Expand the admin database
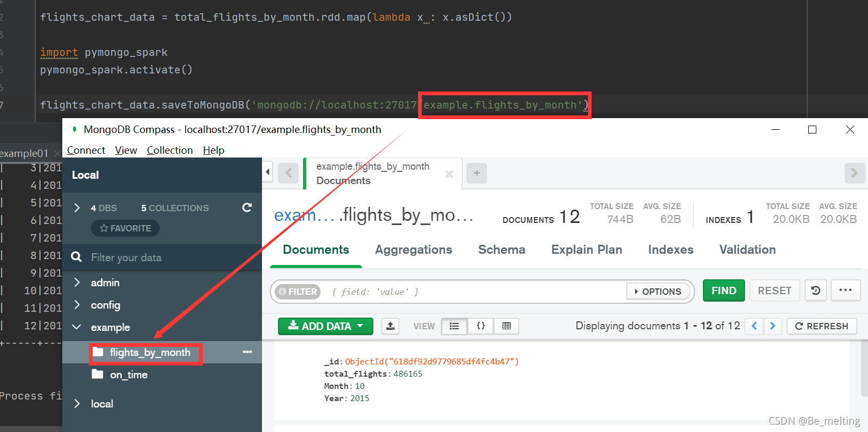 (77, 283)
